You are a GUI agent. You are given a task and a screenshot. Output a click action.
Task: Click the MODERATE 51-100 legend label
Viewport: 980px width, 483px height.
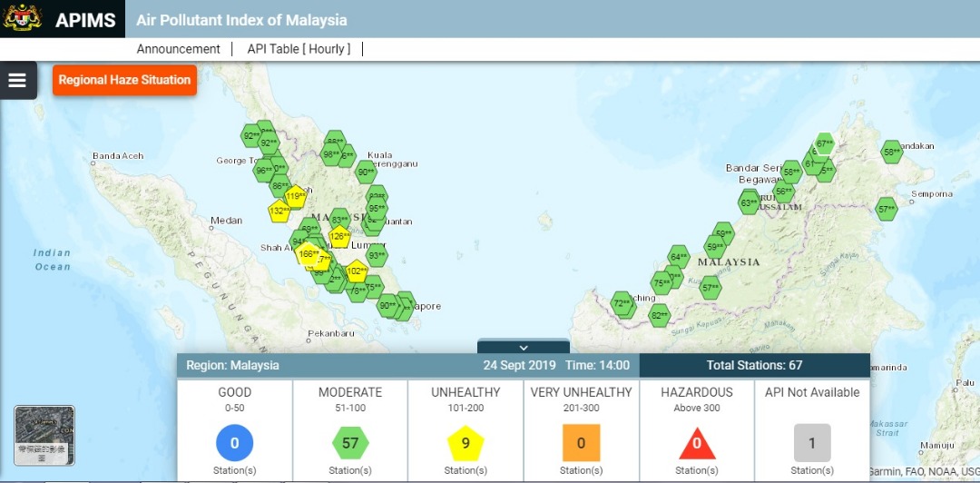tap(350, 399)
